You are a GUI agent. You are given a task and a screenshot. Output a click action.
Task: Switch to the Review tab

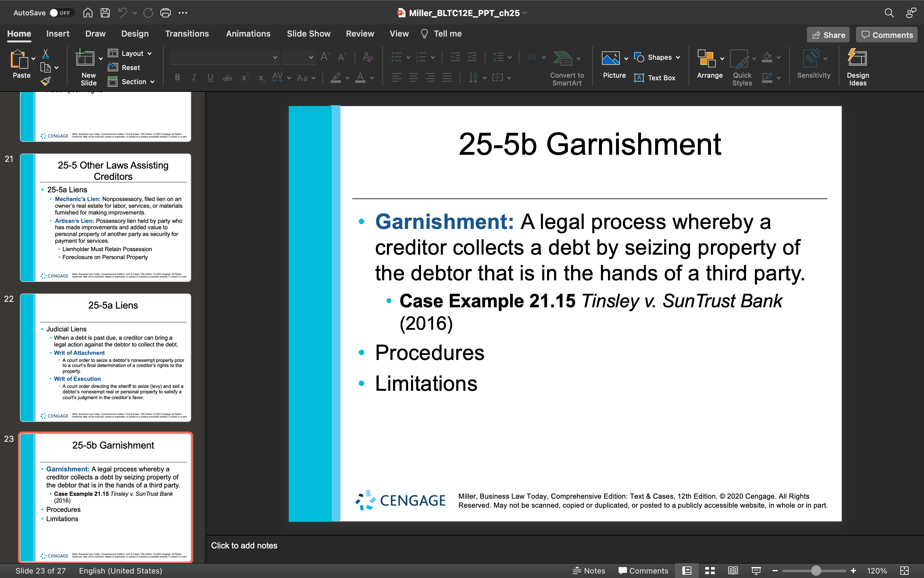click(x=360, y=34)
